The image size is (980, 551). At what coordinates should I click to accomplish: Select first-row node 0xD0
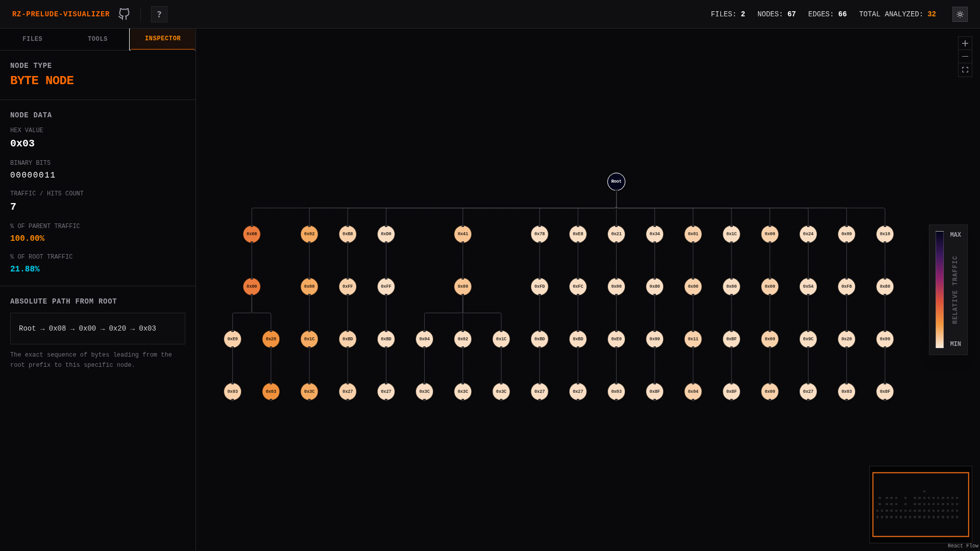(x=386, y=234)
